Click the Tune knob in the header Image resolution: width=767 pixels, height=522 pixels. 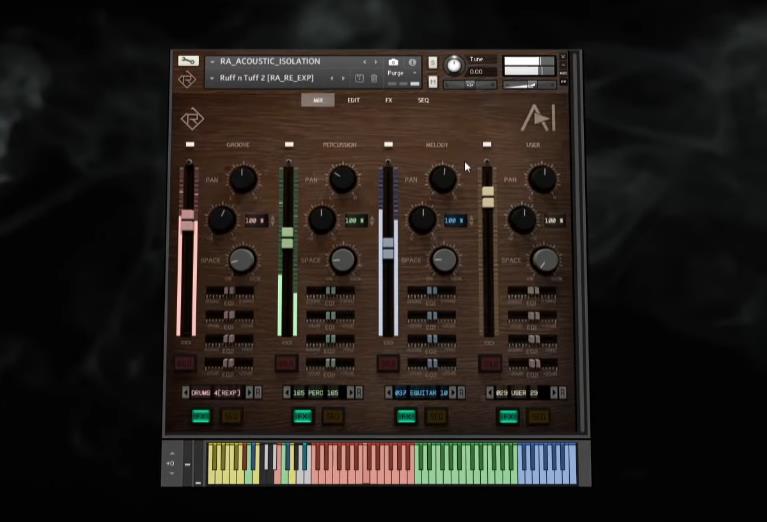(454, 65)
